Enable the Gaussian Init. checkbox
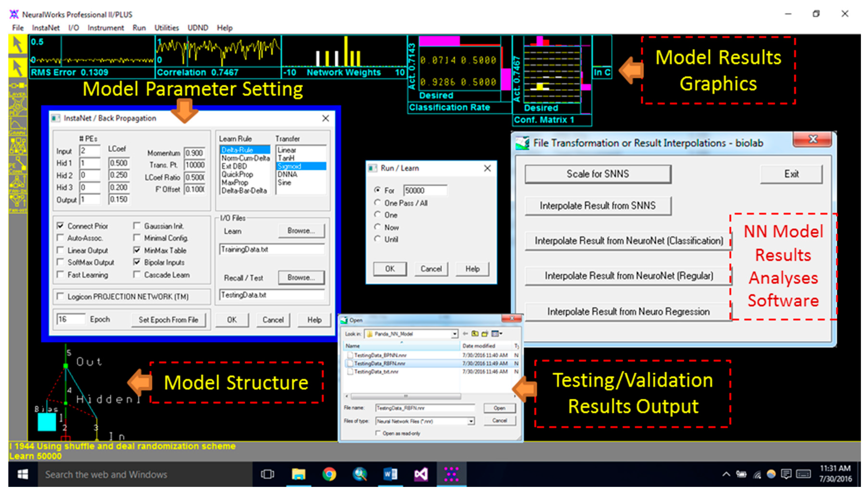Viewport: 868px width, 496px height. (137, 226)
